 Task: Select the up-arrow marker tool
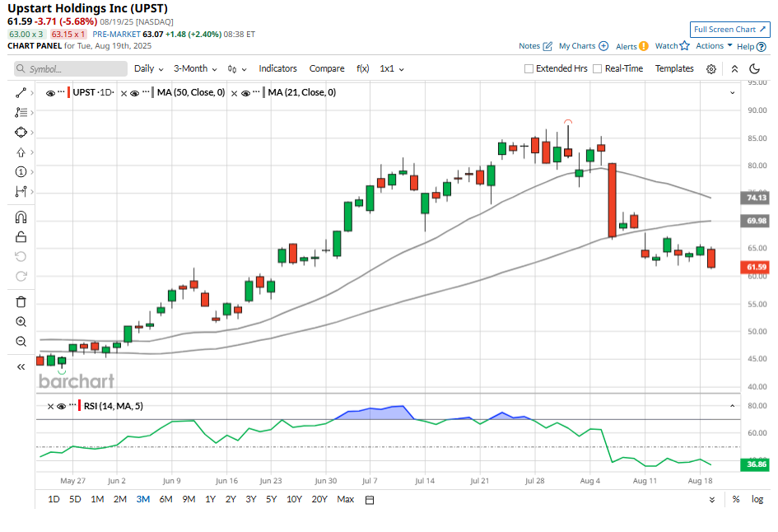[21, 152]
